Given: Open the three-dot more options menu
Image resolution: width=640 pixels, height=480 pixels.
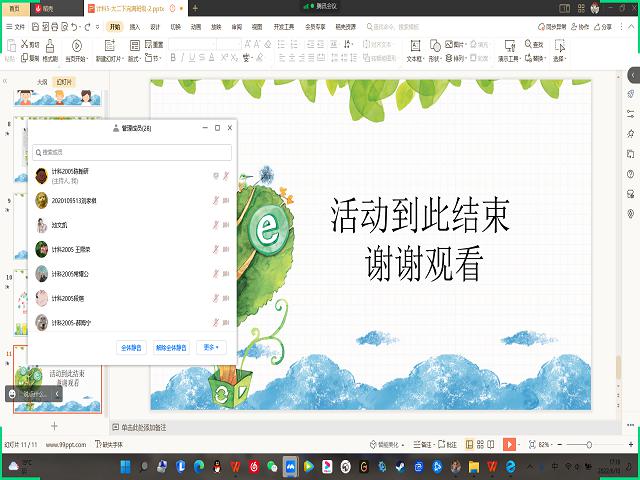Looking at the screenshot, I should tap(621, 27).
